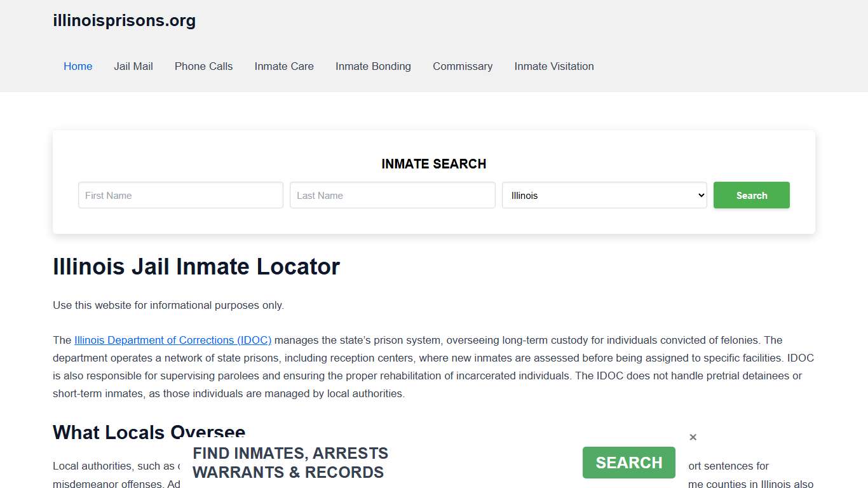Open the Inmate Care page
868x488 pixels.
(283, 66)
